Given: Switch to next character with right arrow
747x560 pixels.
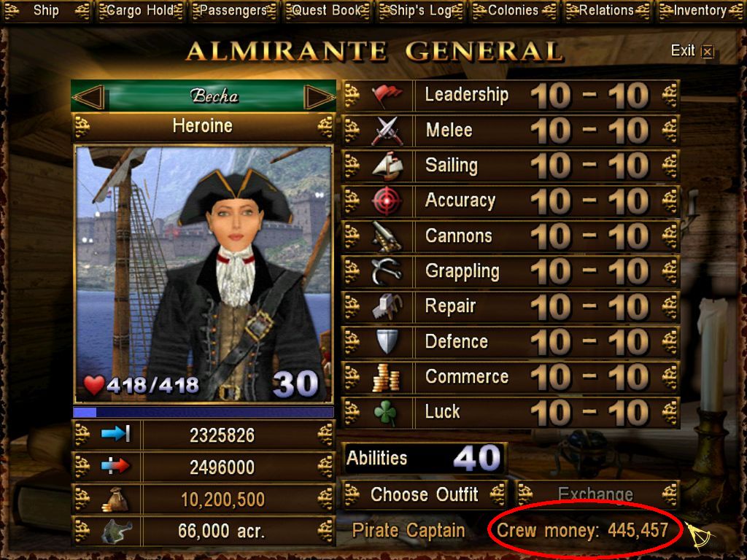Looking at the screenshot, I should (320, 97).
